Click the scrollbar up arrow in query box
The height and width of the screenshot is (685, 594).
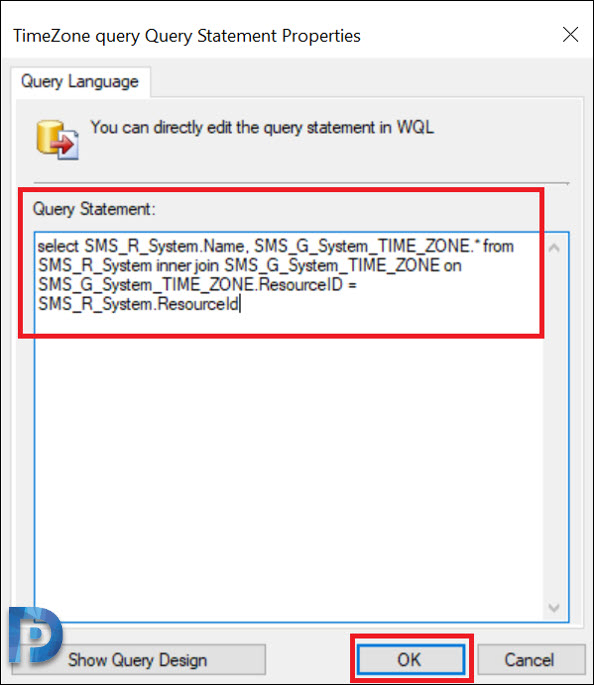pyautogui.click(x=554, y=248)
